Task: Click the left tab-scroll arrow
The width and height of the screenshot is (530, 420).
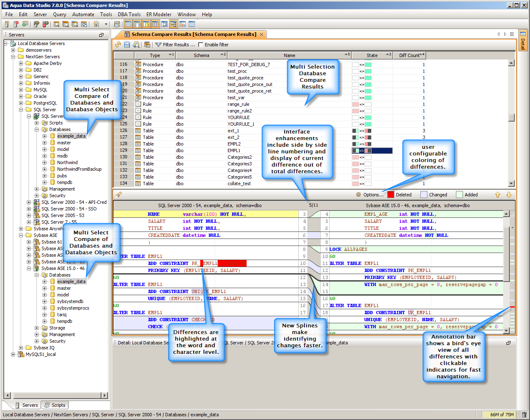Action: pyautogui.click(x=499, y=34)
